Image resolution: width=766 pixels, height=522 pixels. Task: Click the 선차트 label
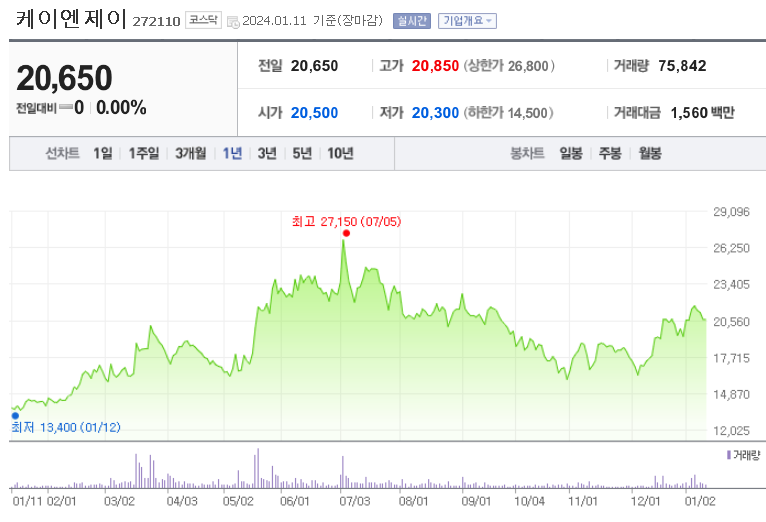tap(62, 153)
